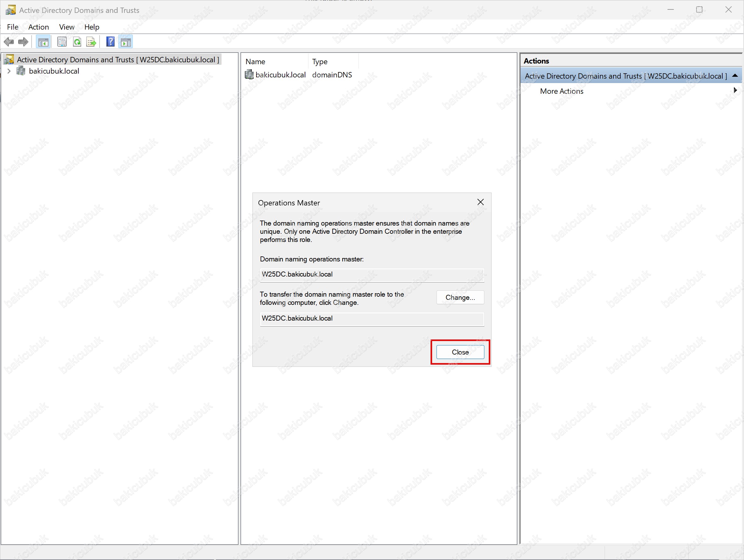Close the Domains and Trusts window

coord(729,9)
